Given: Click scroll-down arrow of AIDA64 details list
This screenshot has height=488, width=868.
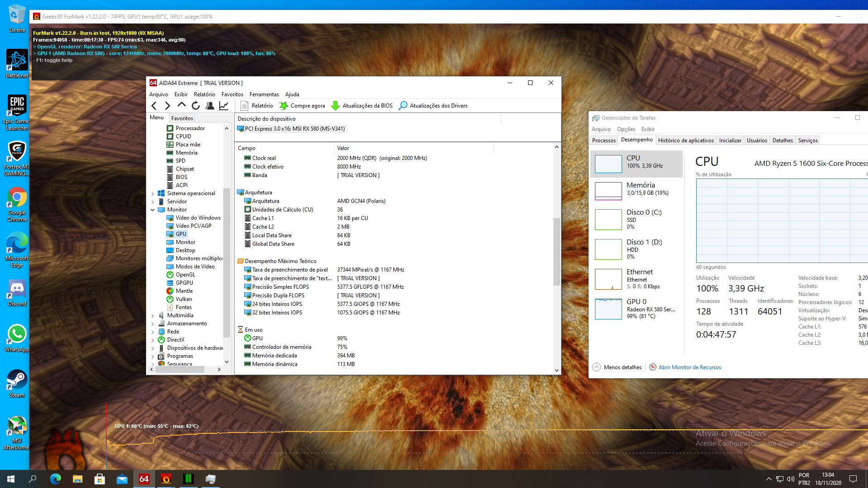Looking at the screenshot, I should pos(557,371).
